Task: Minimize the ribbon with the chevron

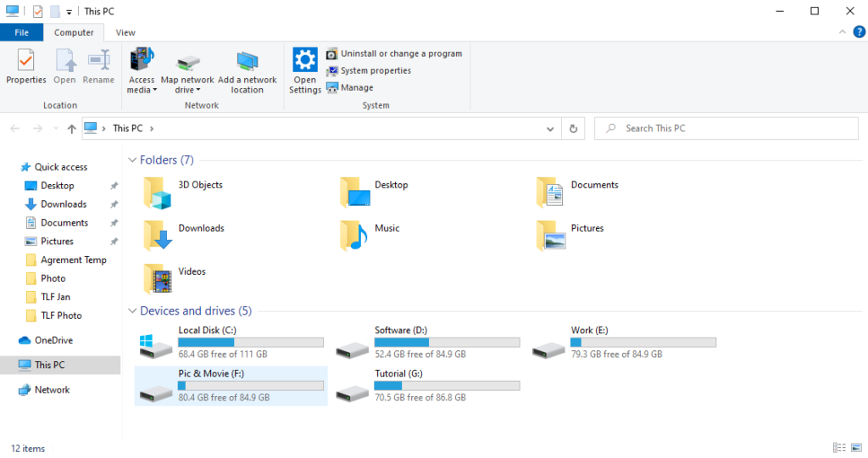Action: click(x=843, y=32)
